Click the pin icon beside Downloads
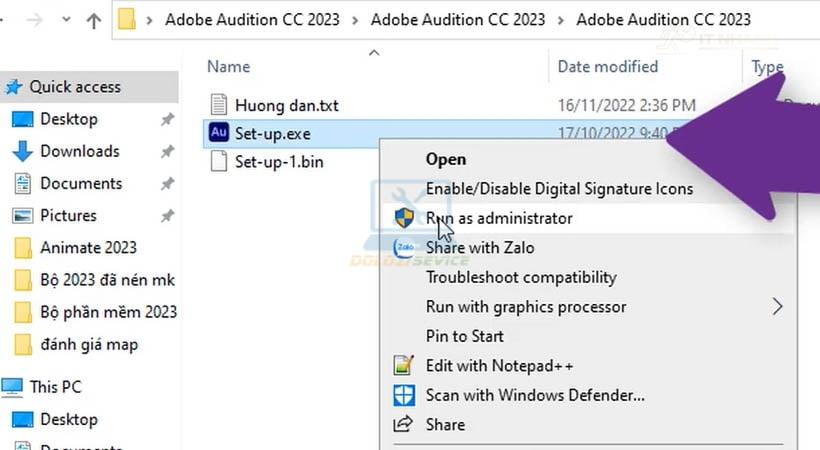 click(167, 152)
